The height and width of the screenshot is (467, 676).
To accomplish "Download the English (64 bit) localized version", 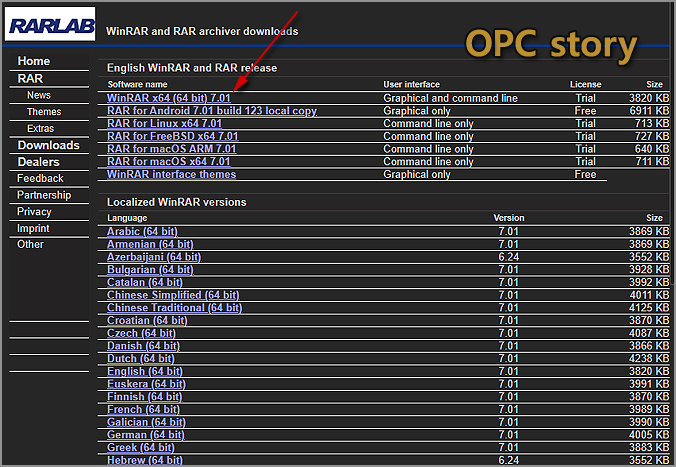I will coord(145,371).
